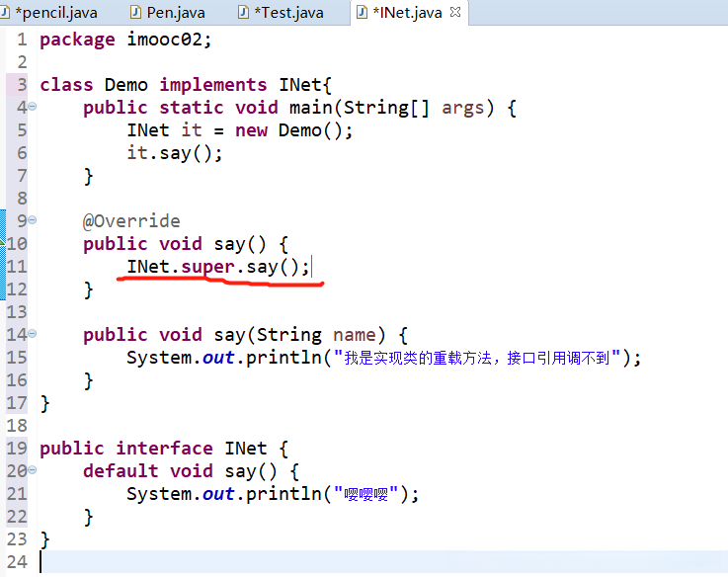This screenshot has height=577, width=728.
Task: Collapse the default say() fold at line 20
Action: pyautogui.click(x=32, y=470)
